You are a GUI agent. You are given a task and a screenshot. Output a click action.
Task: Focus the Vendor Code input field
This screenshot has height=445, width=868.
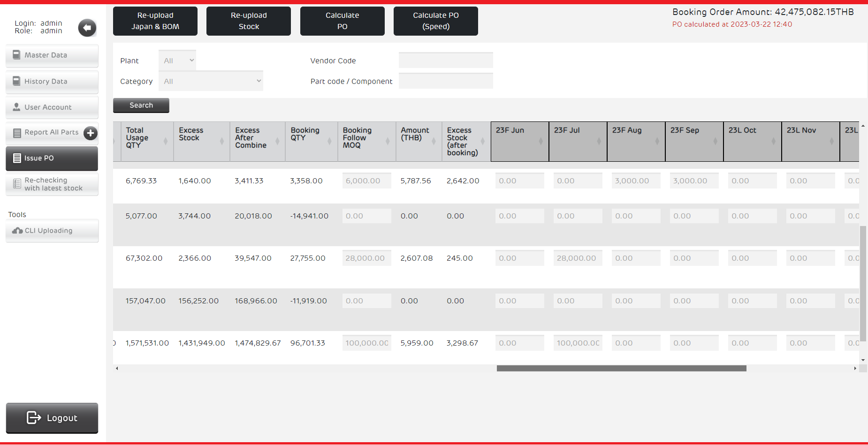click(445, 60)
